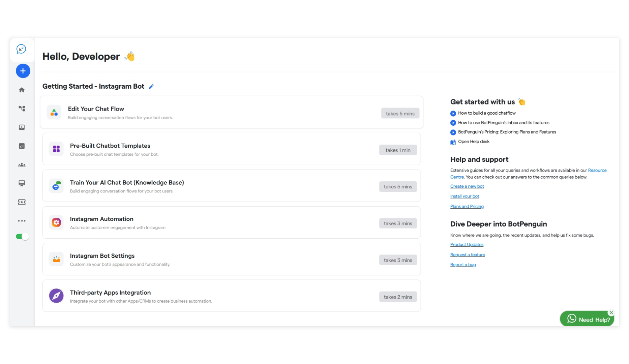Open 'How to use BotPenguin's Inbox' text
Image resolution: width=629 pixels, height=364 pixels.
coord(504,123)
